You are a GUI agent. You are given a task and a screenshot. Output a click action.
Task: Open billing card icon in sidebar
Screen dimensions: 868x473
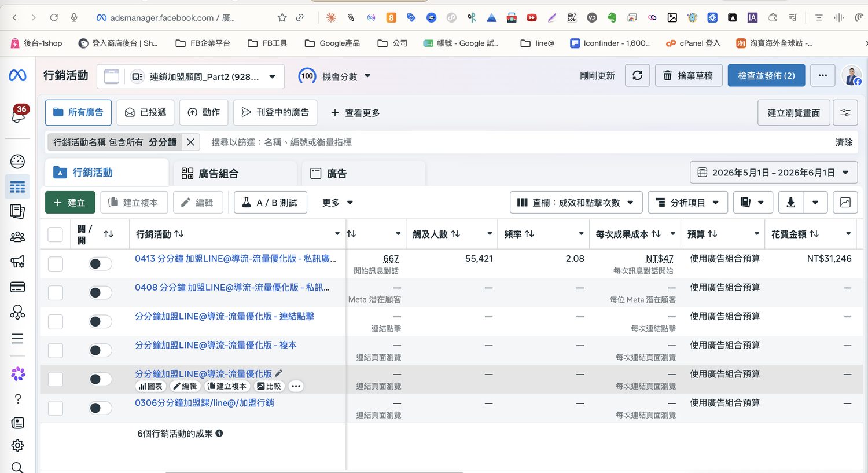coord(18,287)
